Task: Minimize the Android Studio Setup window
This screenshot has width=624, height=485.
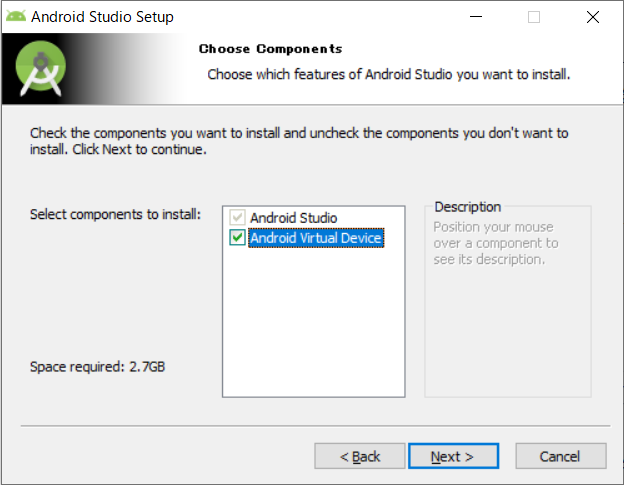Action: (x=476, y=17)
